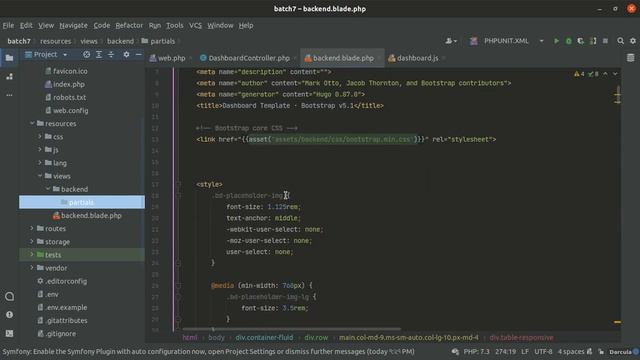
Task: Select backend.blade.php in the project tree
Action: click(91, 216)
